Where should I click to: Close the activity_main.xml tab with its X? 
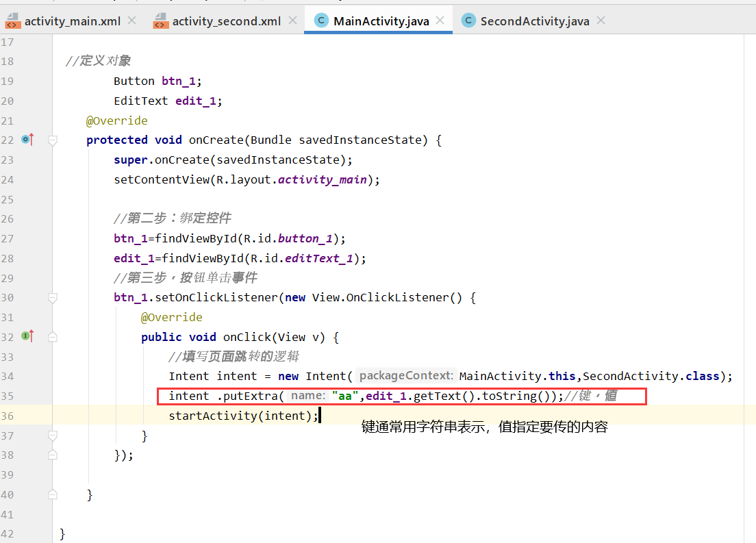coord(131,21)
